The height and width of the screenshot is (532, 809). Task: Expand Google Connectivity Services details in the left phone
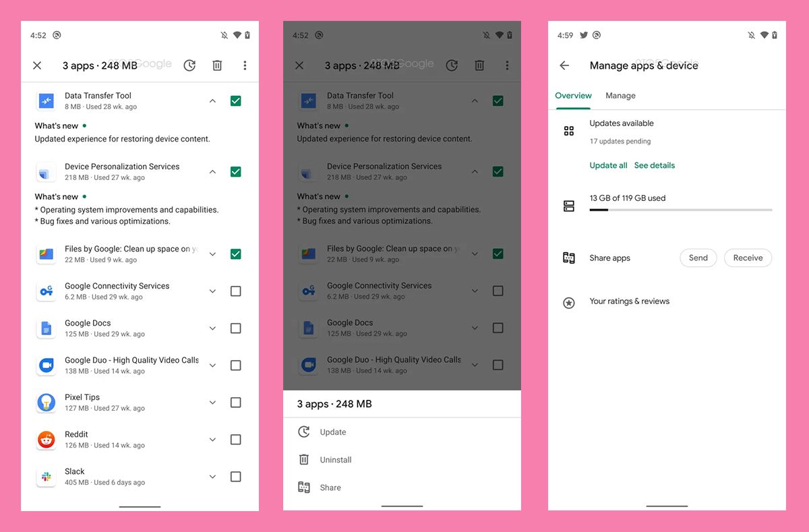click(212, 291)
